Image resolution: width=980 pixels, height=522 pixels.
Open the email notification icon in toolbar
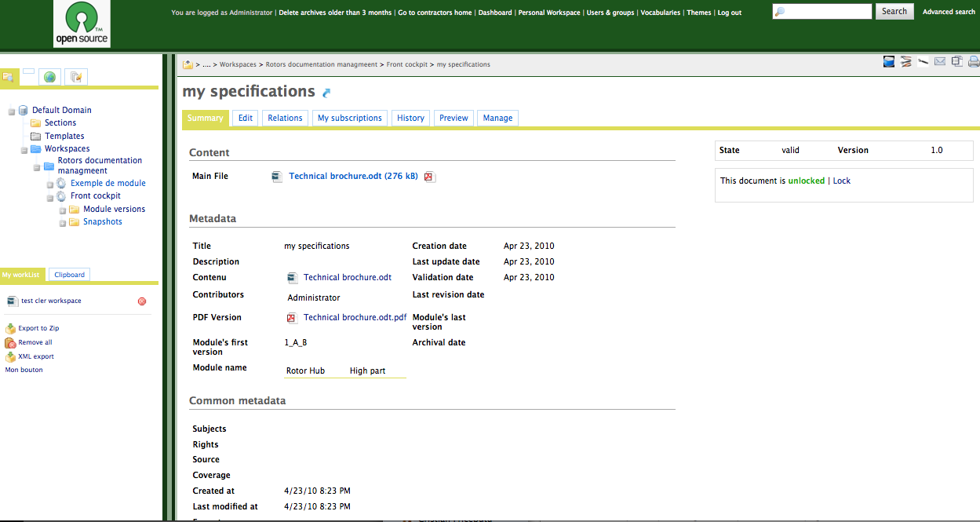click(940, 60)
